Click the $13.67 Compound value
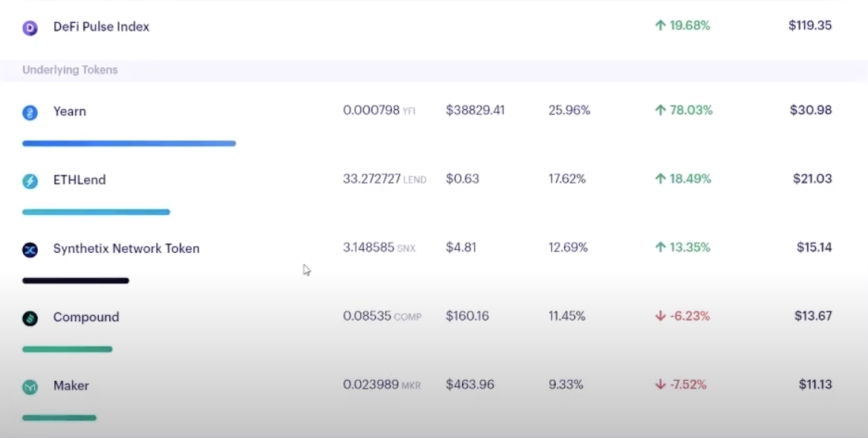 (813, 316)
